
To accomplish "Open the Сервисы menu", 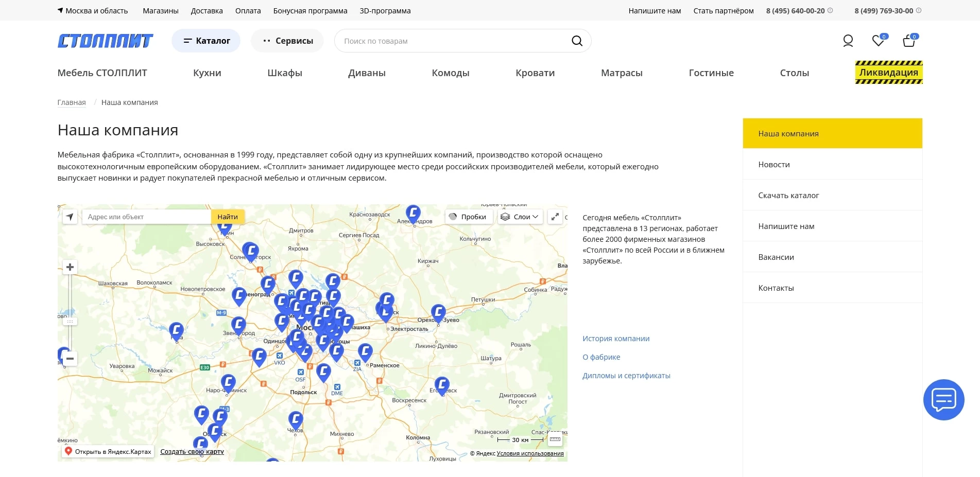I will [287, 41].
